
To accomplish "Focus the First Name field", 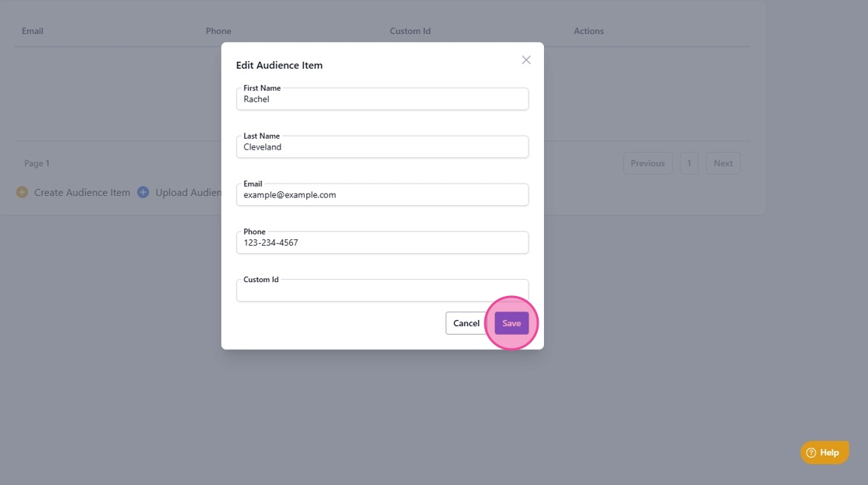I will click(383, 99).
